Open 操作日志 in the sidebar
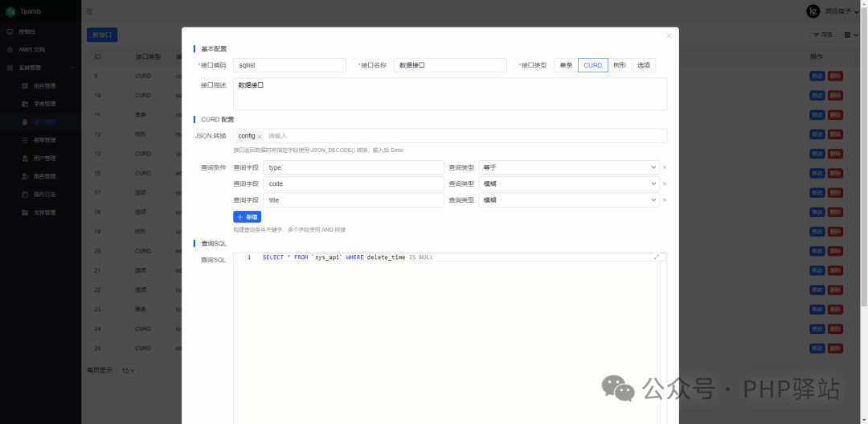 coord(44,195)
